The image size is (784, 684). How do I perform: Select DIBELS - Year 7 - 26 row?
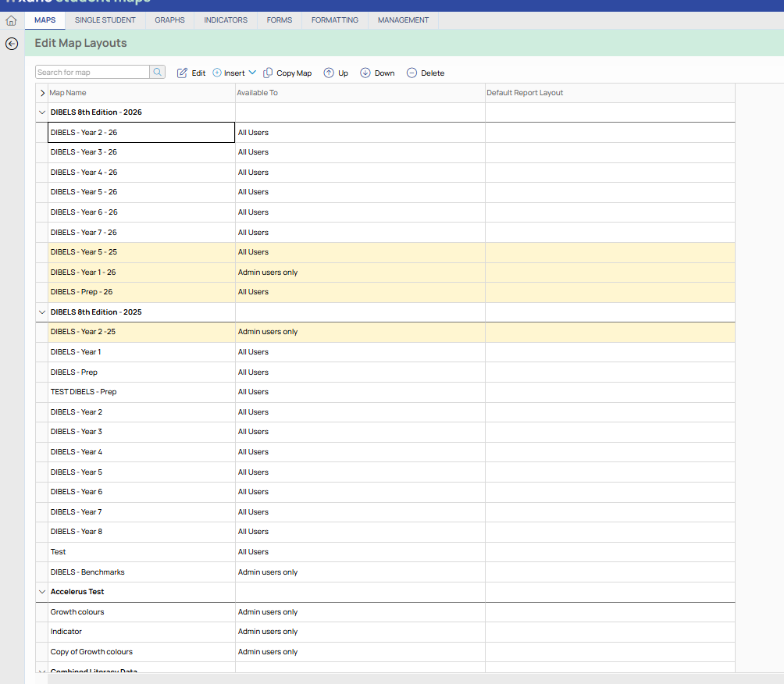[x=385, y=233]
